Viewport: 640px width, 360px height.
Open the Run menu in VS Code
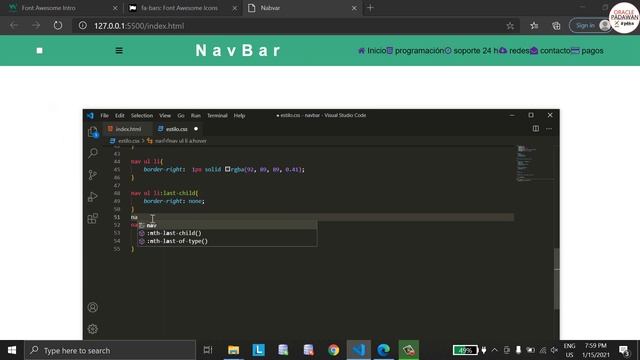(196, 116)
